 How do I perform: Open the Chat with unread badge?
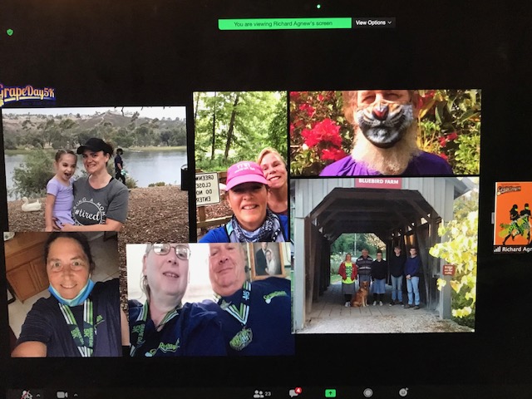tap(293, 392)
